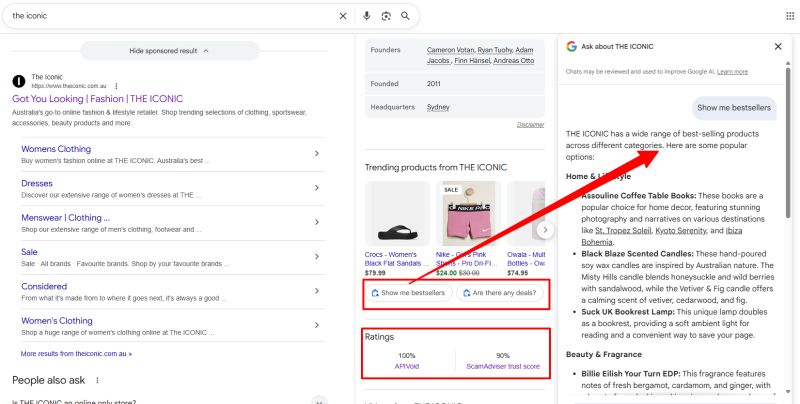Open Menswear Clothing sitelink
The image size is (800, 404).
click(65, 218)
